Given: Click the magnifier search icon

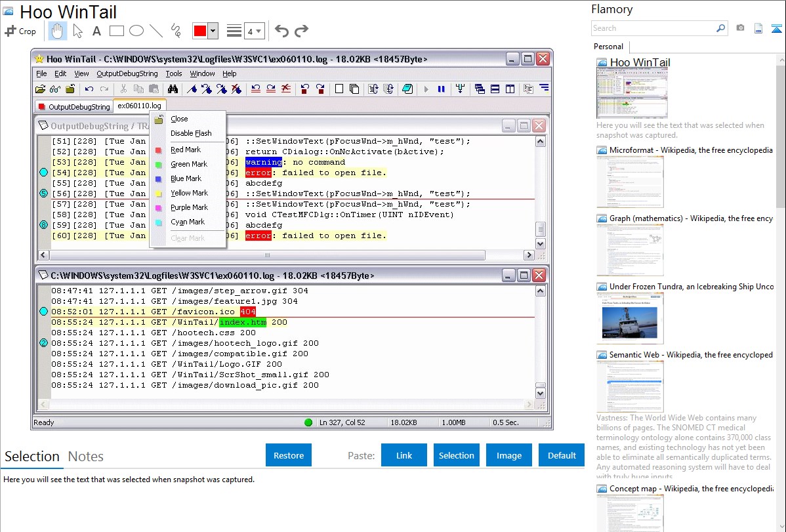Looking at the screenshot, I should (720, 28).
